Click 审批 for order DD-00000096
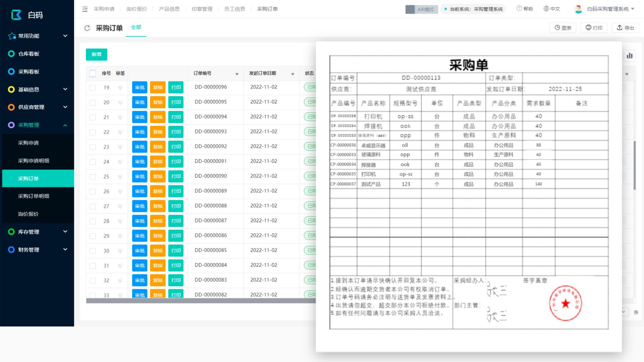This screenshot has width=644, height=362. (x=139, y=87)
